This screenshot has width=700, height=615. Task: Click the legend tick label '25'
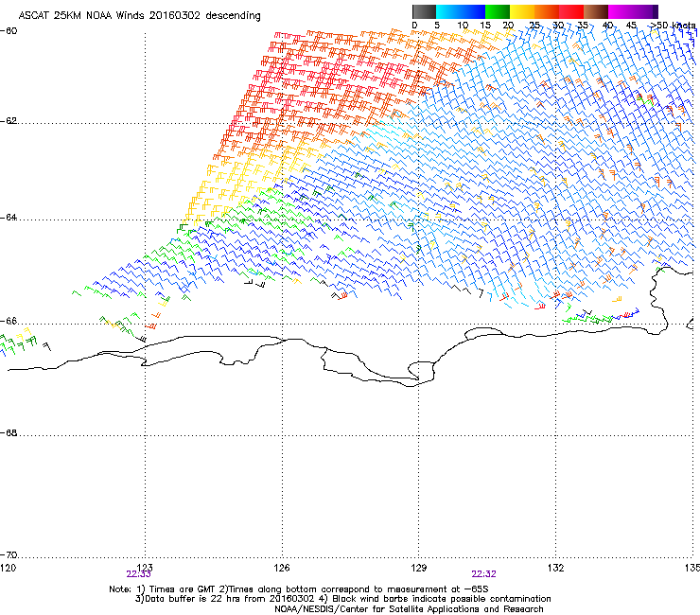tap(534, 26)
